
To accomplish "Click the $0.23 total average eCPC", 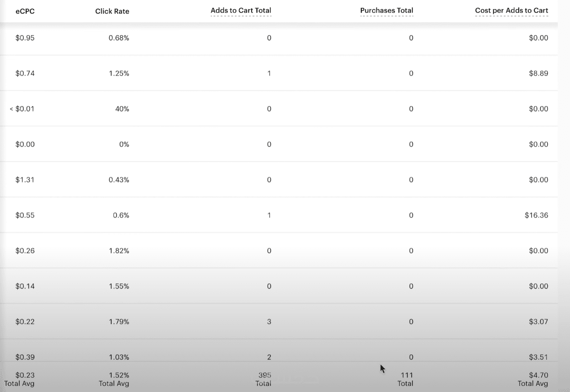I will point(25,375).
